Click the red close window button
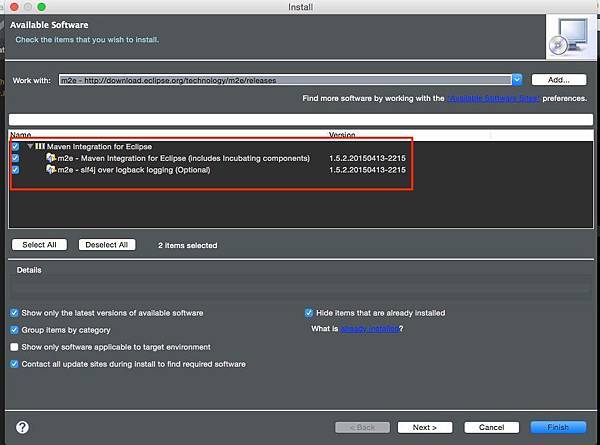600x445 pixels. [x=14, y=7]
